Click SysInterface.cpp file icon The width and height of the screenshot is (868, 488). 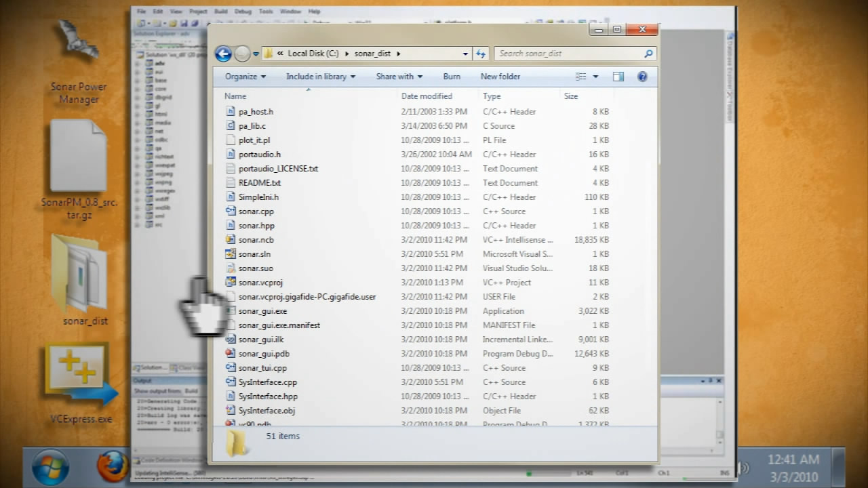(x=231, y=382)
